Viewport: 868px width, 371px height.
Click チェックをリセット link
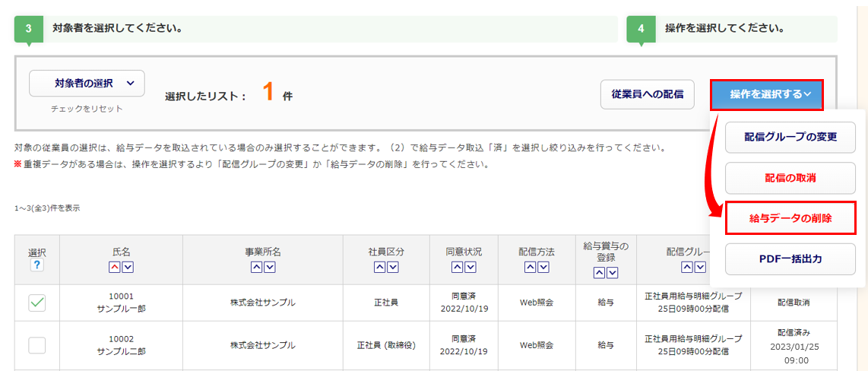87,109
